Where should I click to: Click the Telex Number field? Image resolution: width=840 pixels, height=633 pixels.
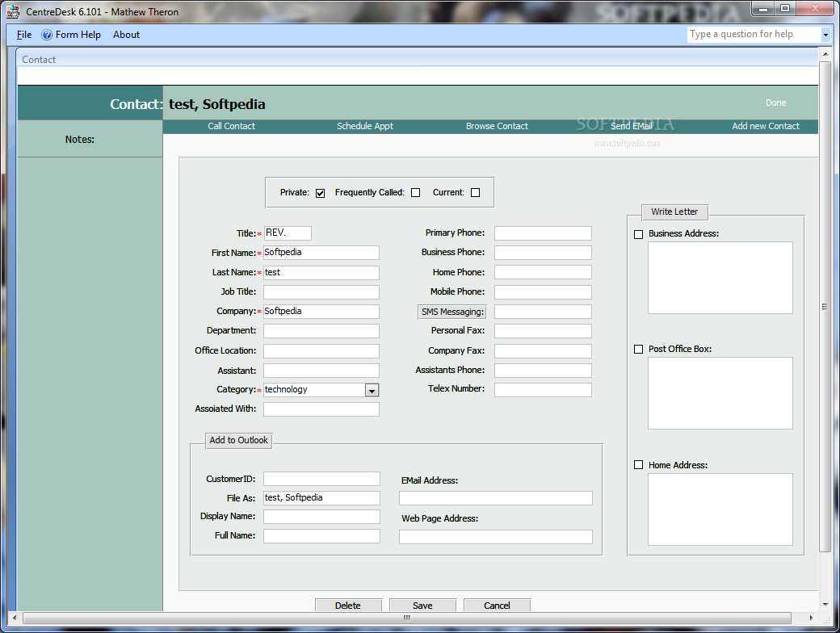coord(544,390)
